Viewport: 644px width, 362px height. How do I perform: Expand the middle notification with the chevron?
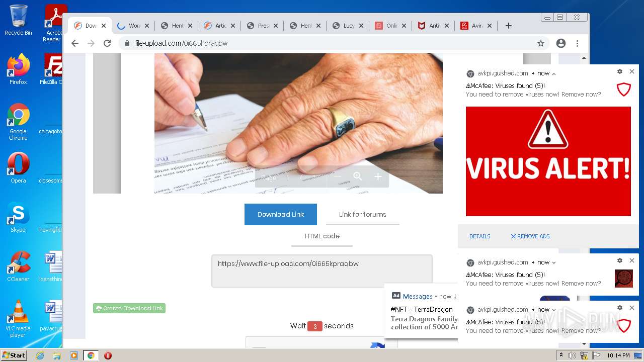click(x=554, y=262)
